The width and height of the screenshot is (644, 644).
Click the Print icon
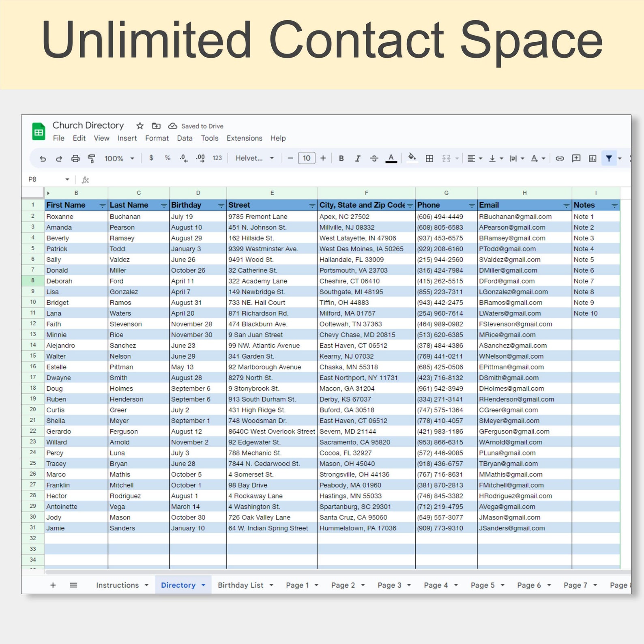click(x=75, y=159)
